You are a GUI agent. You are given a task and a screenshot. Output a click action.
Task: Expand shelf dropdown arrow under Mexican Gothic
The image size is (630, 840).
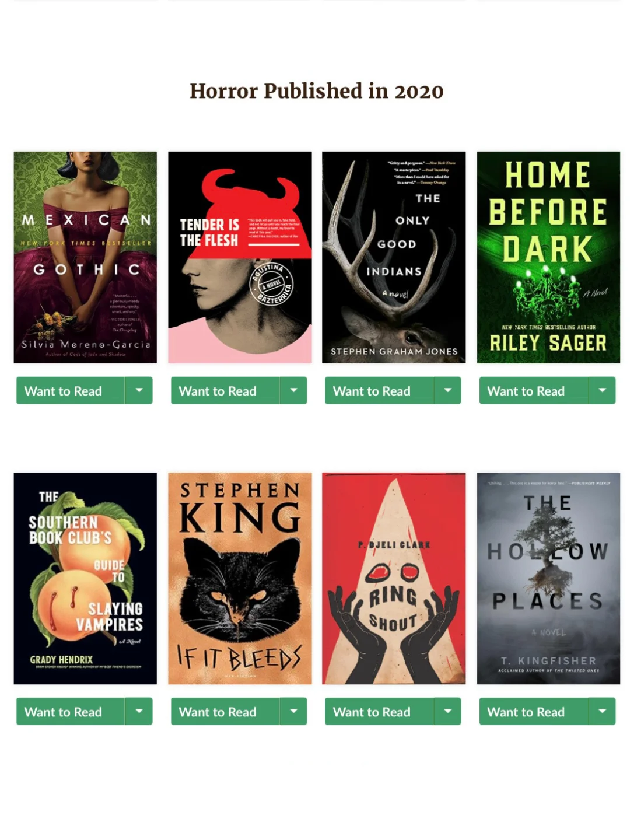139,390
